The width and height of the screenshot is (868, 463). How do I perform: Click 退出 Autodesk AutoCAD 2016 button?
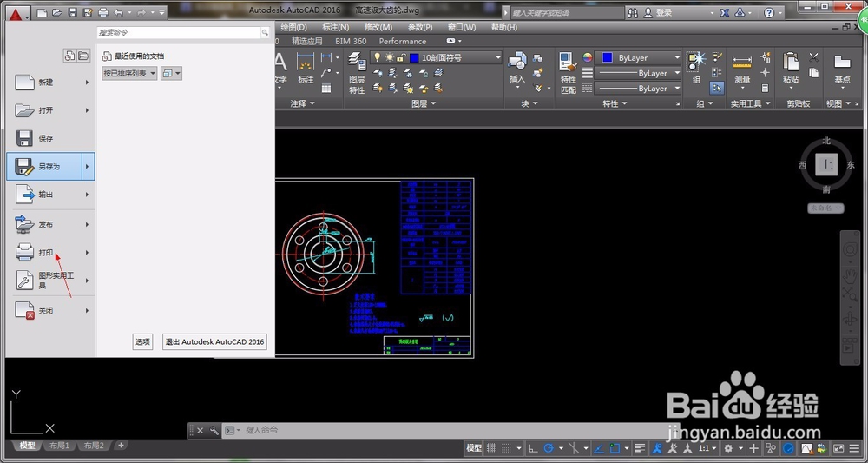[x=214, y=341]
